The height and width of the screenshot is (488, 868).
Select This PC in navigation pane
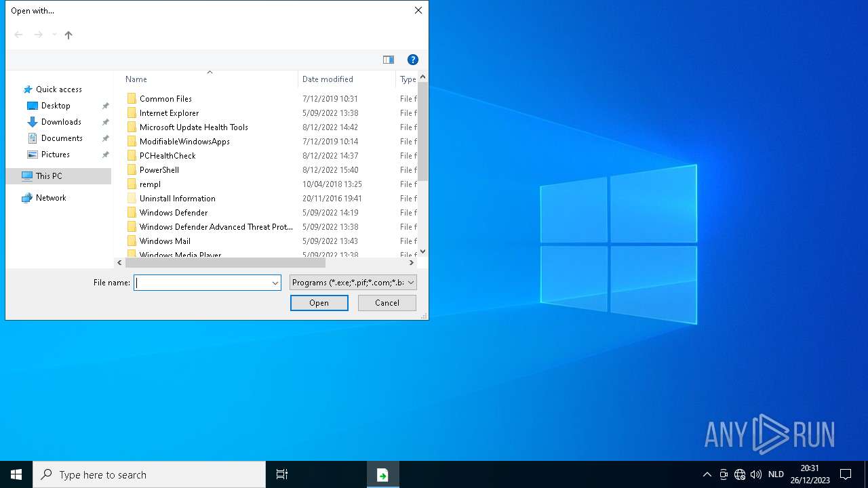point(49,176)
